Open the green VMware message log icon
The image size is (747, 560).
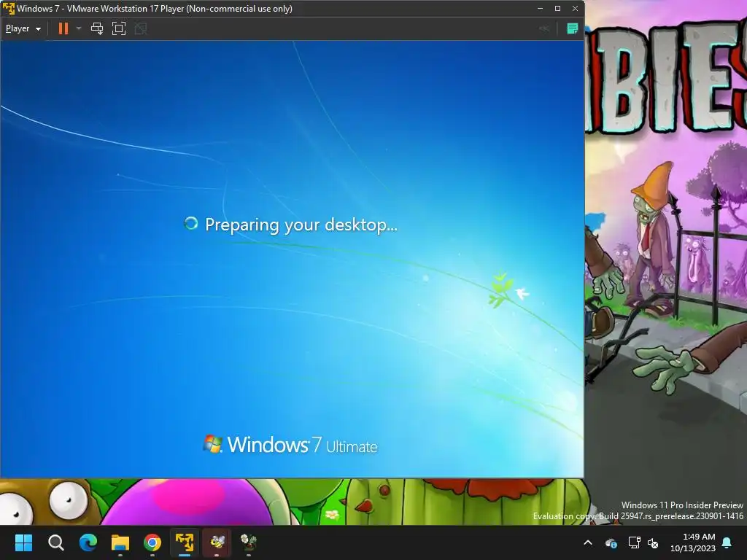(572, 28)
